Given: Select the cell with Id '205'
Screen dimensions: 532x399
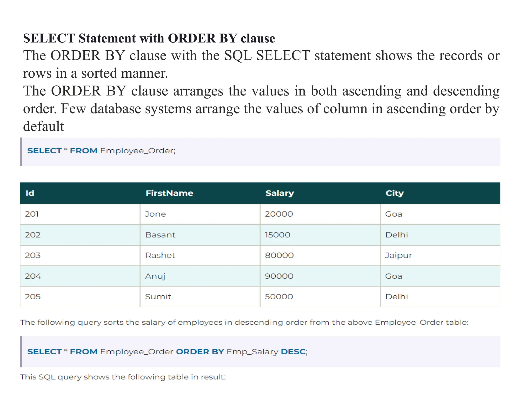Looking at the screenshot, I should coord(80,297).
